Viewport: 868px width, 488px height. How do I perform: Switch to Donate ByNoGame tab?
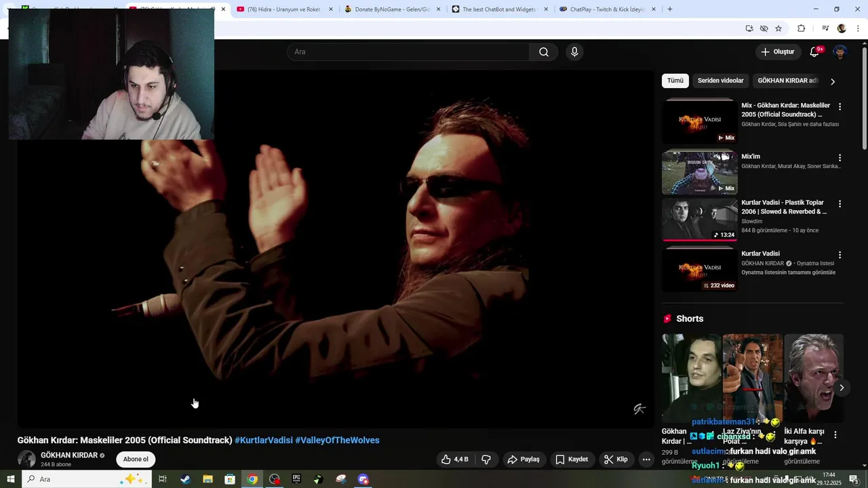coord(392,9)
